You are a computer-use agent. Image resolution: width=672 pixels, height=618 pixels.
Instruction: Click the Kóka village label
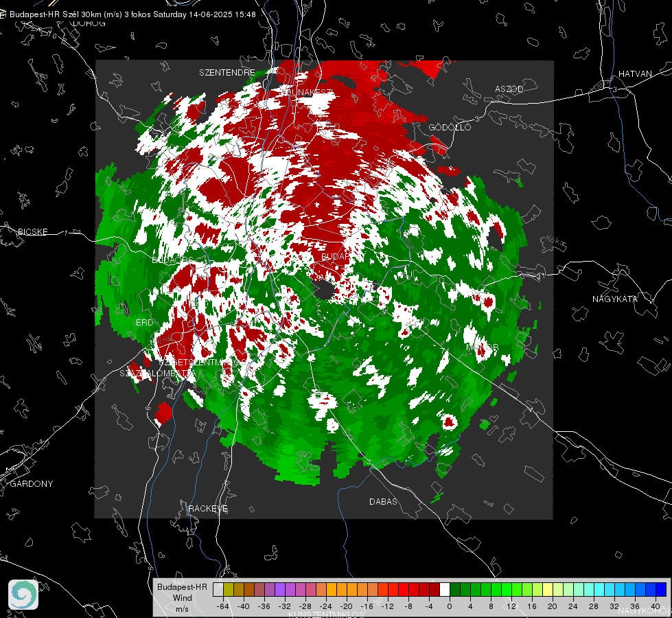[x=555, y=240]
